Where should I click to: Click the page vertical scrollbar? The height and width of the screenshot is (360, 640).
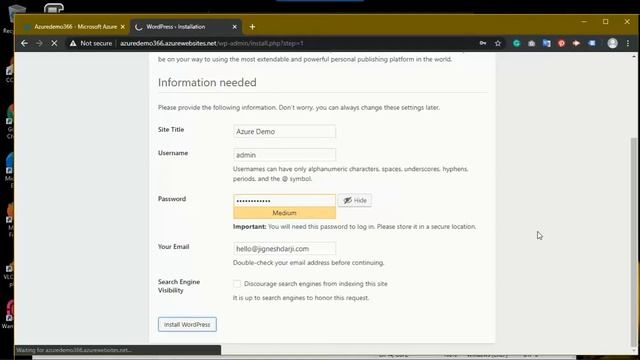click(x=633, y=241)
